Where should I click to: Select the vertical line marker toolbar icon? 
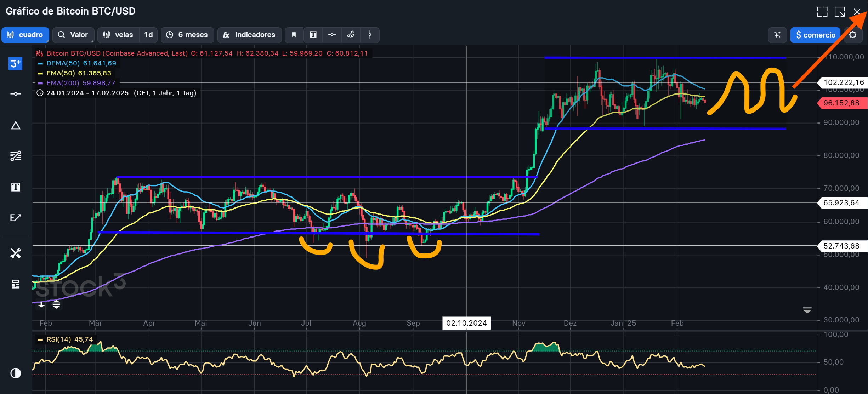pyautogui.click(x=370, y=35)
